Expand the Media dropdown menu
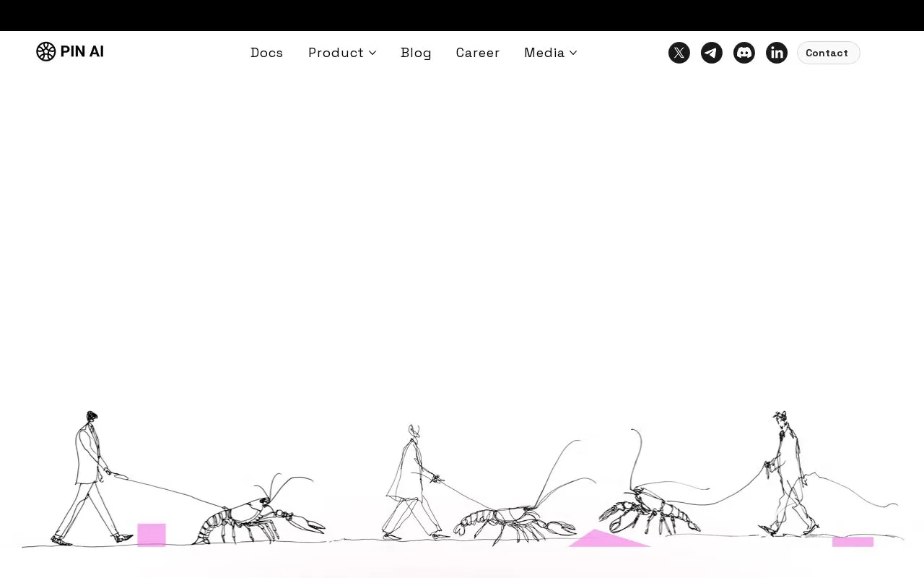The width and height of the screenshot is (924, 578). point(551,53)
